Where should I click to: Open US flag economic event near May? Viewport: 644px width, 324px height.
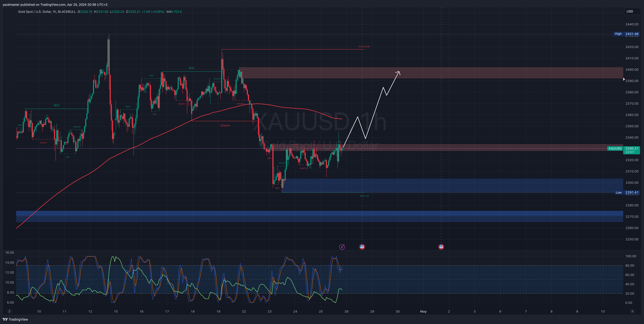click(441, 247)
